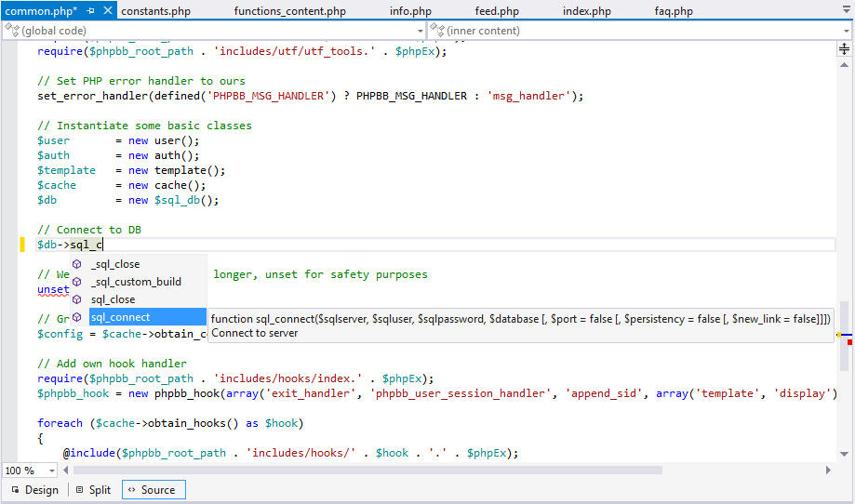
Task: Click the horizontal scrollbar left arrow
Action: tap(65, 470)
